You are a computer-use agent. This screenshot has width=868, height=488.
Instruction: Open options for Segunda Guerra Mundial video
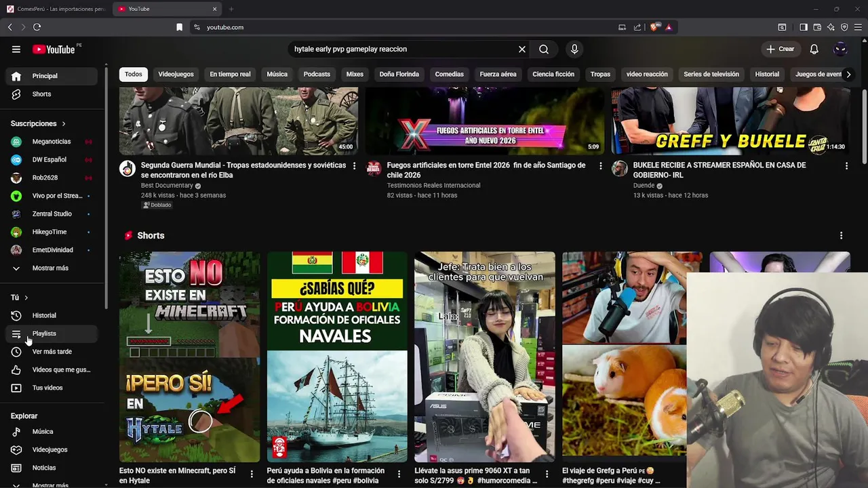tap(354, 166)
